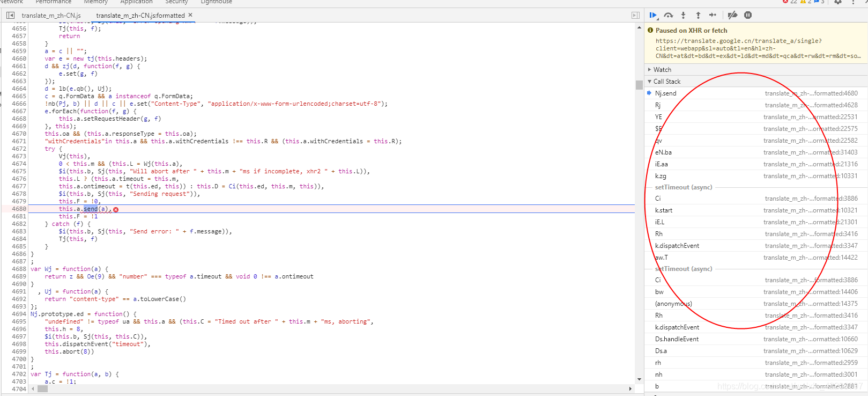The height and width of the screenshot is (396, 868).
Task: Show the file navigator pane
Action: coord(10,16)
